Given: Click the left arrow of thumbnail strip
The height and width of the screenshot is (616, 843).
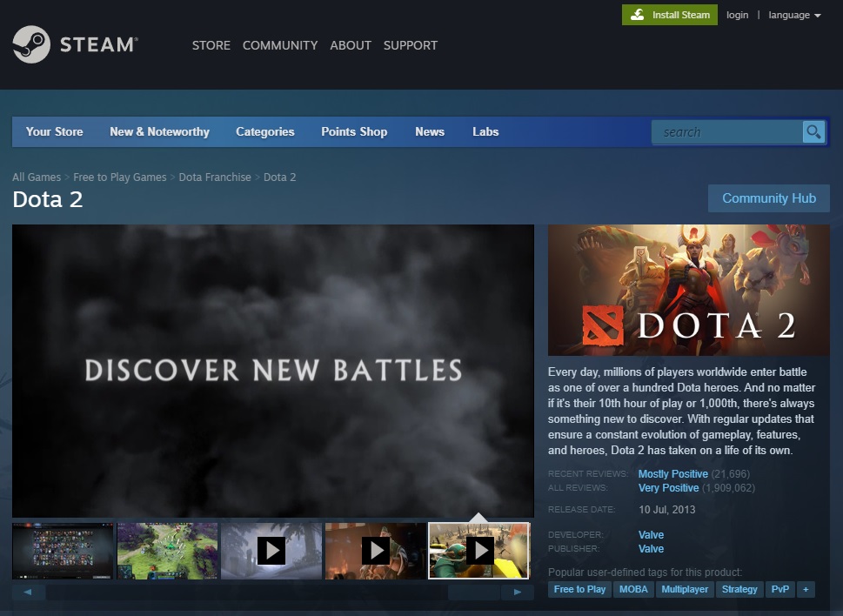Looking at the screenshot, I should coord(28,592).
